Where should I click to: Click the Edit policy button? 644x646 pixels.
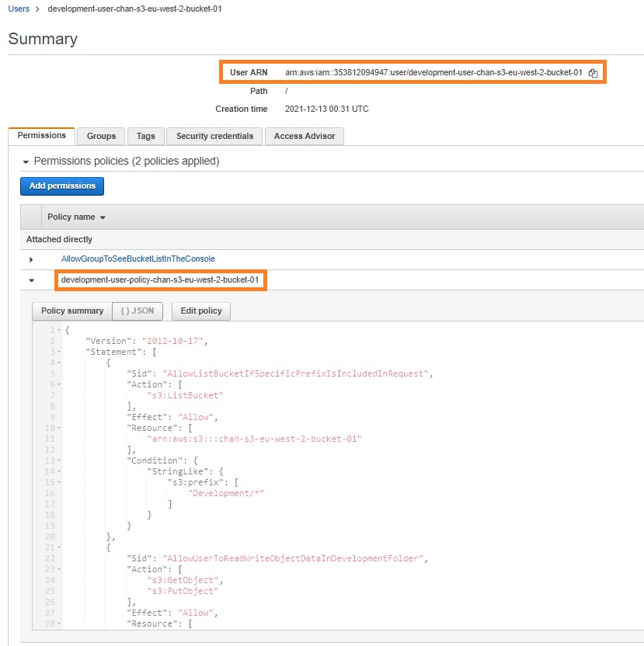(x=201, y=311)
